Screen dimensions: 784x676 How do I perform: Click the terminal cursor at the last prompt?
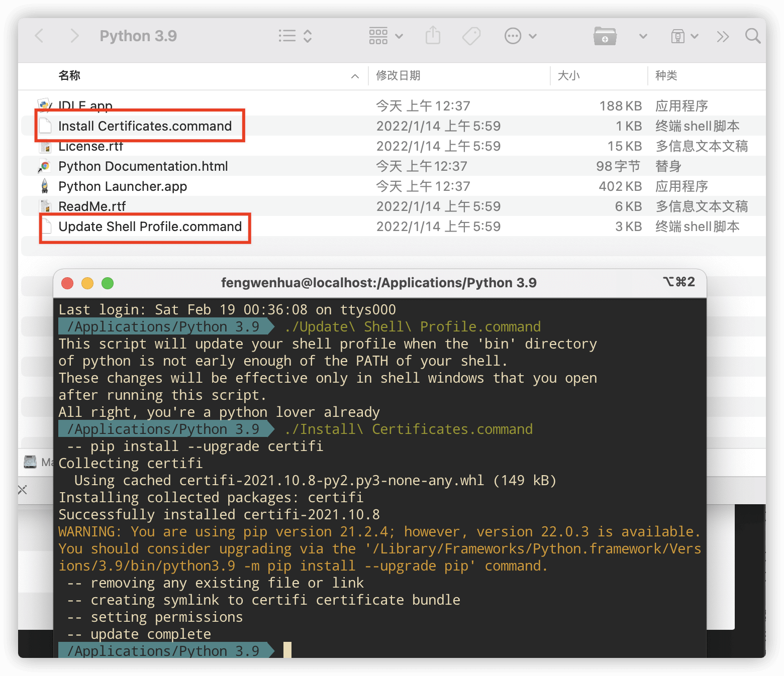(x=287, y=650)
